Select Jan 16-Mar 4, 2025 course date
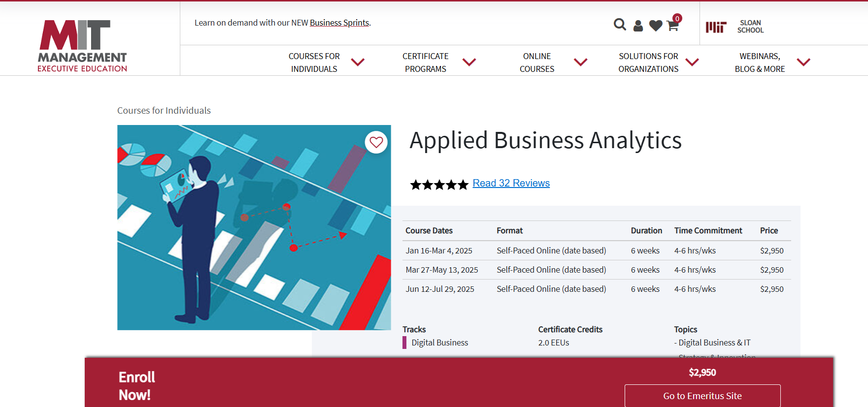The width and height of the screenshot is (868, 407). [439, 250]
